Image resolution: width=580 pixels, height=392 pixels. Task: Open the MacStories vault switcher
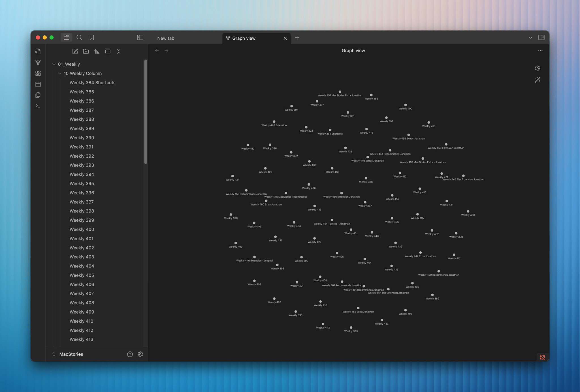point(68,354)
